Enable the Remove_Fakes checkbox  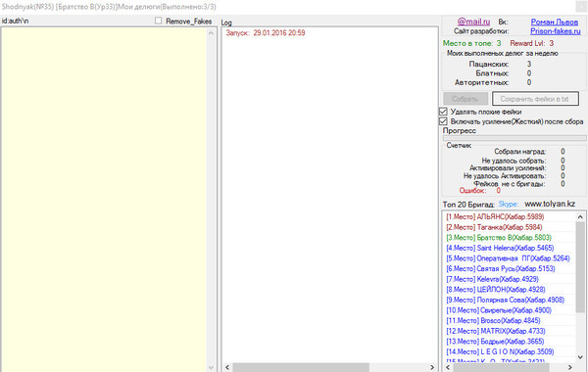(x=158, y=21)
